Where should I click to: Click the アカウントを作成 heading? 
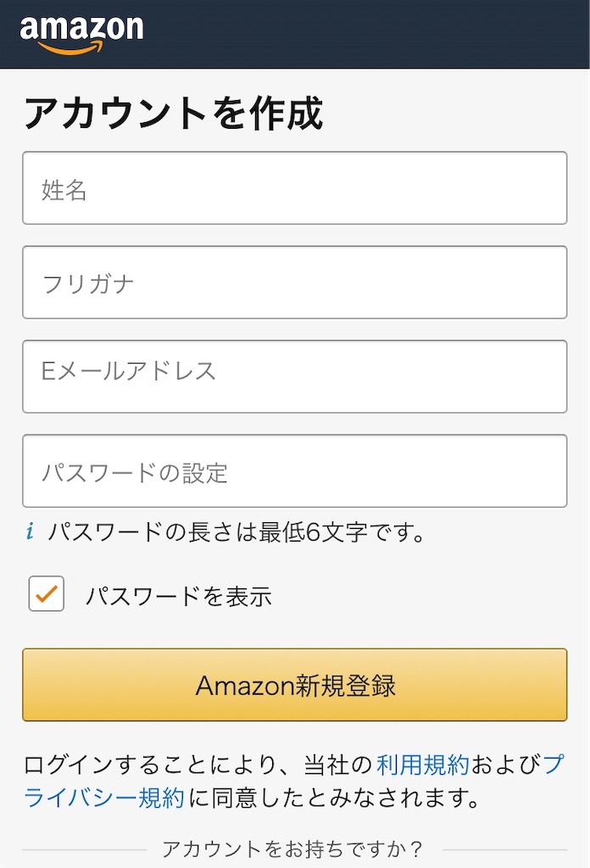173,113
